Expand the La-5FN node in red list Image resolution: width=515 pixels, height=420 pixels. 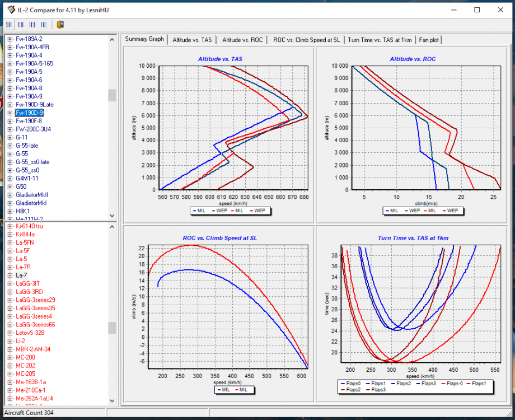pos(10,242)
